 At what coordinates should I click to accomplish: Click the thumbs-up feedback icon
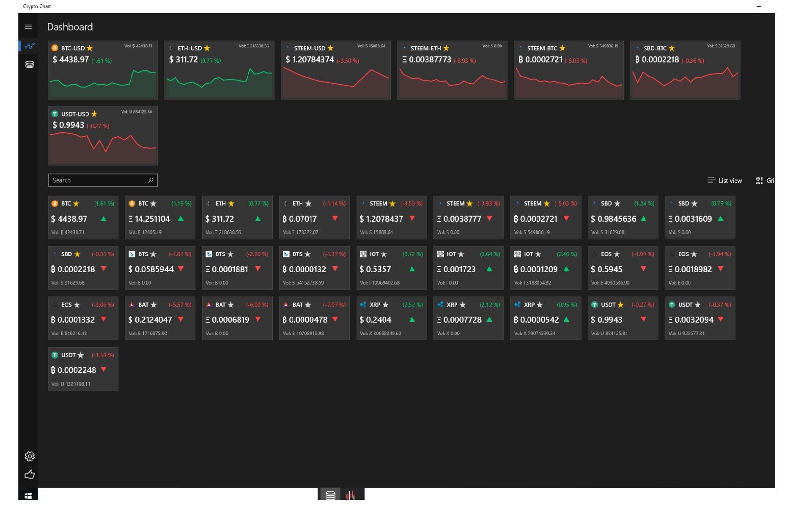pos(30,475)
